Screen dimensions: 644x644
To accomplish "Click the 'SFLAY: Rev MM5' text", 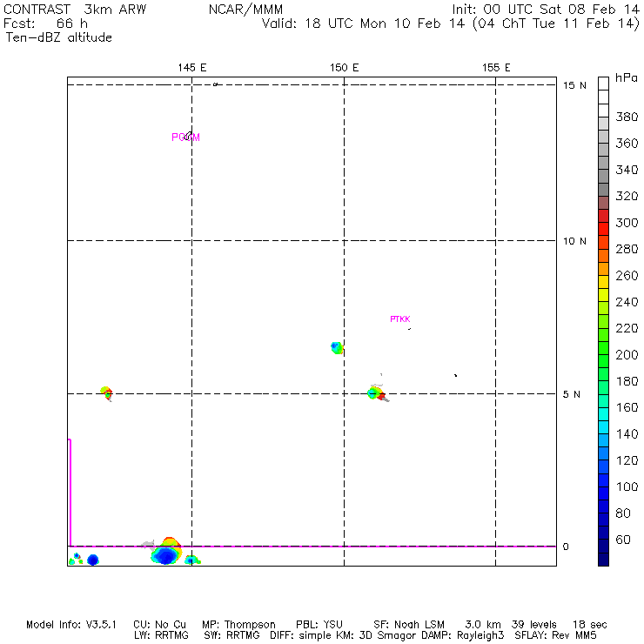I will [x=555, y=635].
